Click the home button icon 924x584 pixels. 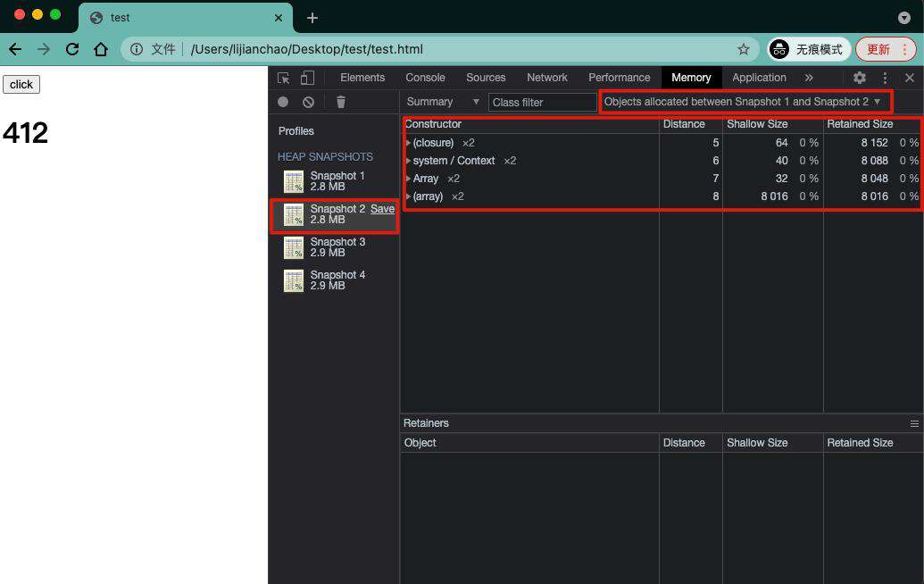(x=101, y=49)
